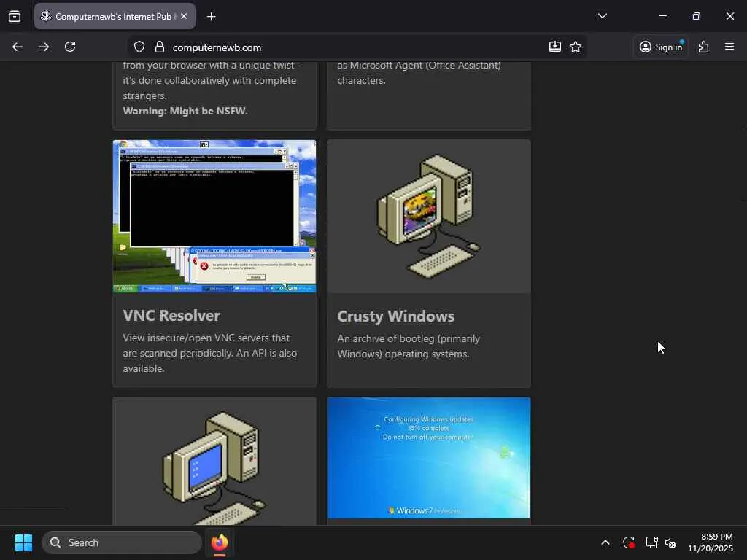This screenshot has width=747, height=560.
Task: Click the Crusty Windows description text
Action: click(409, 346)
